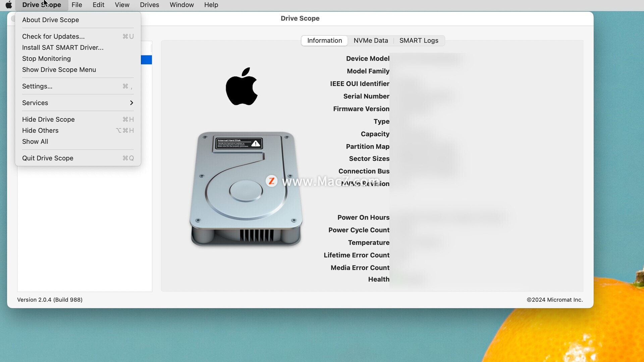Click the black Apple logo in the info panel
Image resolution: width=644 pixels, height=362 pixels.
(x=241, y=86)
